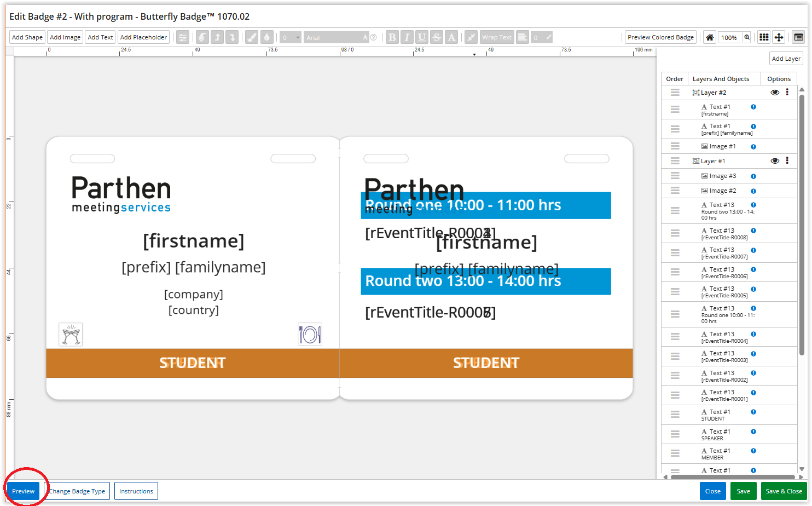812x506 pixels.
Task: Click the strikethrough text icon
Action: click(x=436, y=37)
